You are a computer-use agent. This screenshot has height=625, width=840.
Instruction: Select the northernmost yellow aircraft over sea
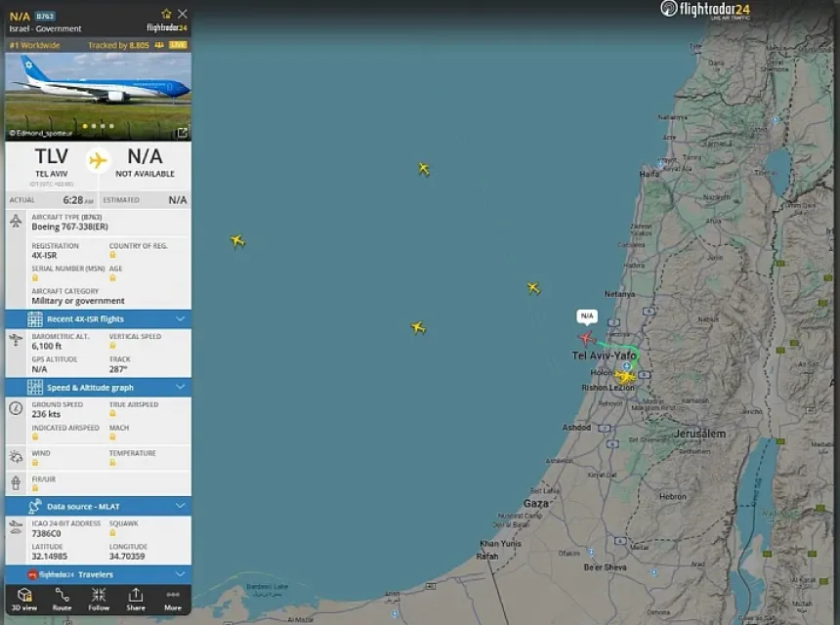[x=424, y=169]
